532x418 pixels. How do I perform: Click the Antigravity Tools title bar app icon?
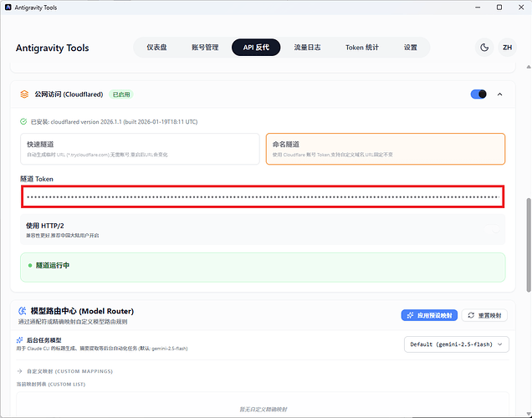(x=8, y=8)
